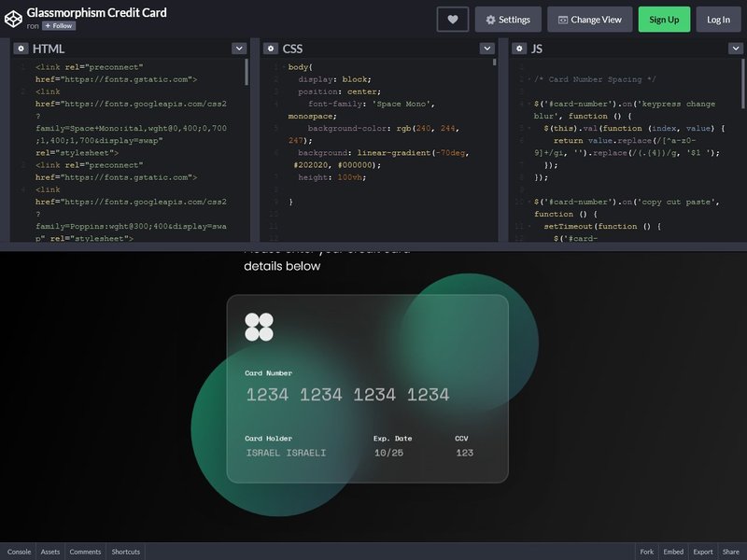Click the card number field '1234 1234 1234 1234'

pos(347,395)
